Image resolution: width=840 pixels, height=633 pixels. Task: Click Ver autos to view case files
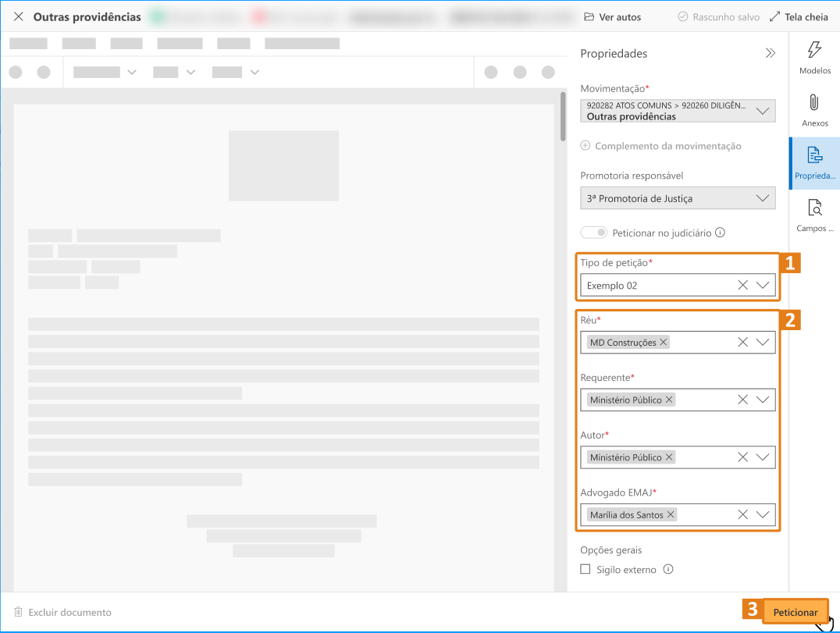point(613,17)
